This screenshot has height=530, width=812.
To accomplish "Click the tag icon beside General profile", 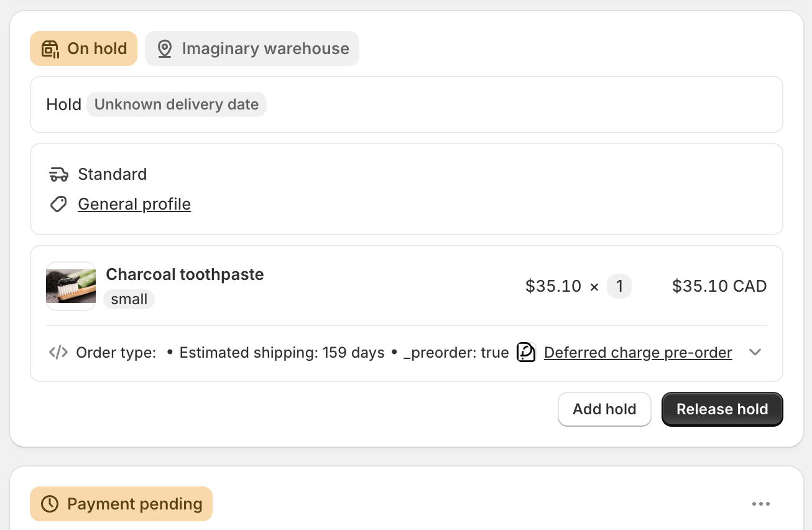I will click(58, 204).
